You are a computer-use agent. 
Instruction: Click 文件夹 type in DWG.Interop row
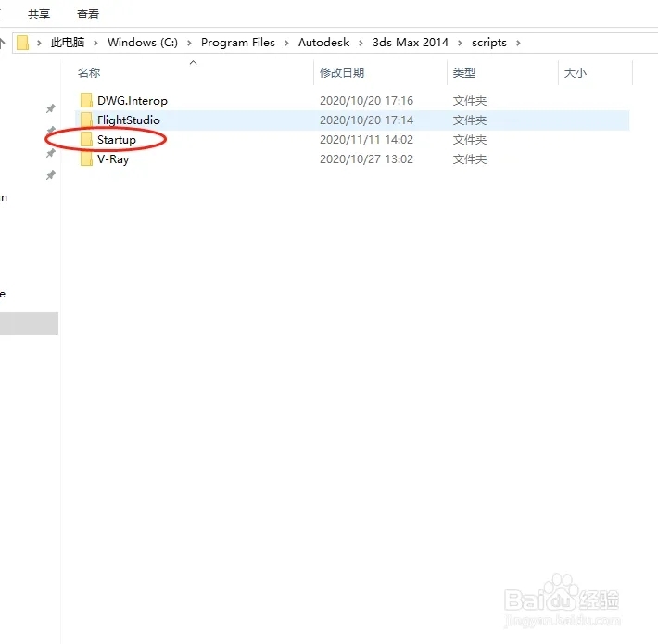470,101
